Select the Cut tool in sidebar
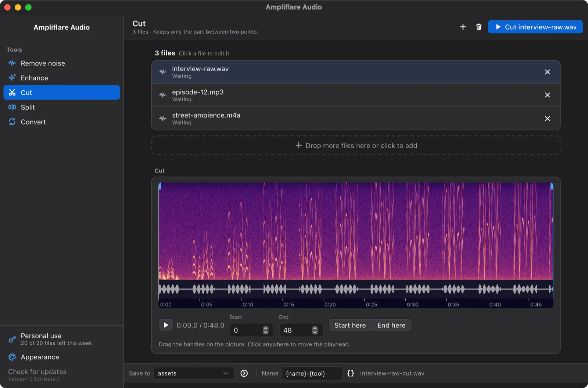 point(62,93)
